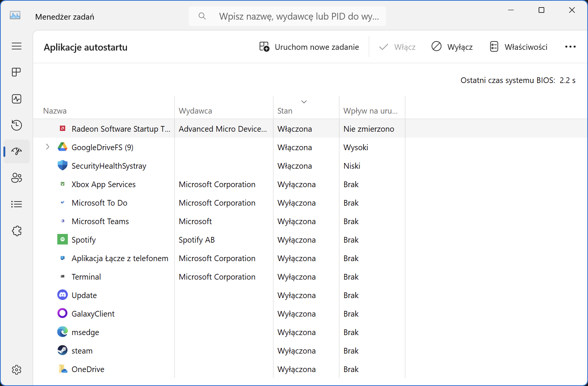Image resolution: width=588 pixels, height=386 pixels.
Task: Select the Xbox App Services entry
Action: click(104, 185)
